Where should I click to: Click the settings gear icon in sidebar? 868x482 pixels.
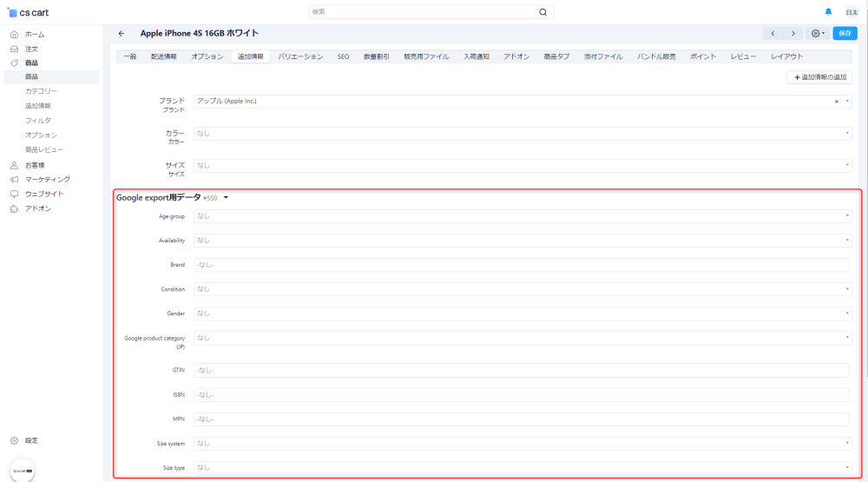coord(15,441)
